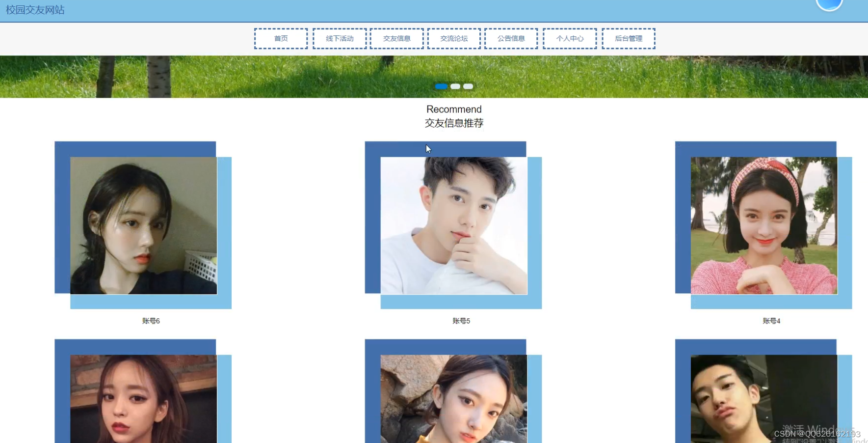Screen dimensions: 868x443
Task: Open the girl-by-rocks photo in the second row
Action: pos(454,399)
